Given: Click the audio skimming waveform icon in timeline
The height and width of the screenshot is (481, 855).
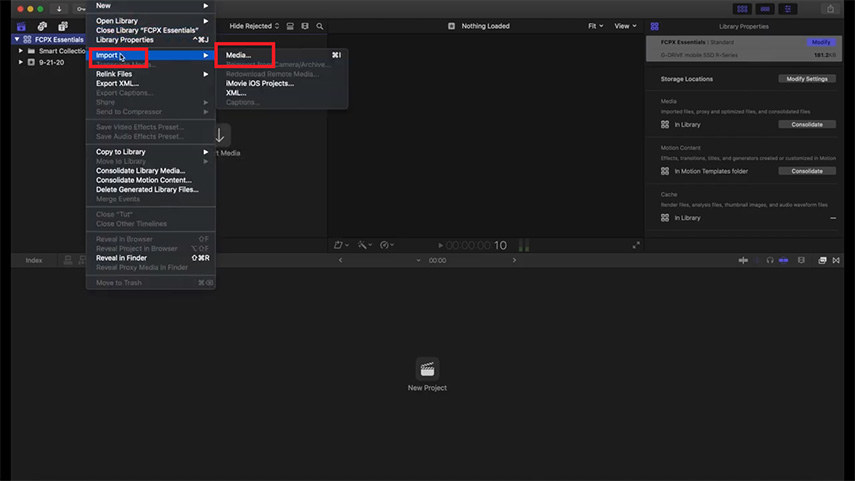Looking at the screenshot, I should 757,260.
